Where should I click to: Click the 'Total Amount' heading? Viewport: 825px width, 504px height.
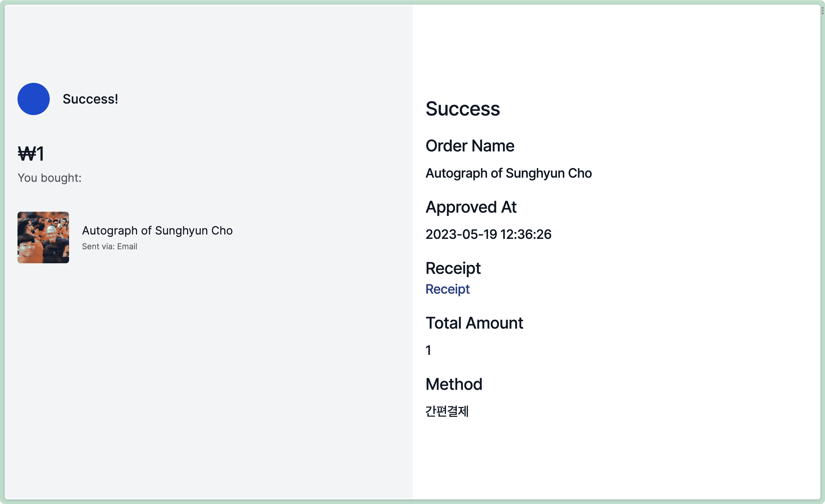[474, 323]
